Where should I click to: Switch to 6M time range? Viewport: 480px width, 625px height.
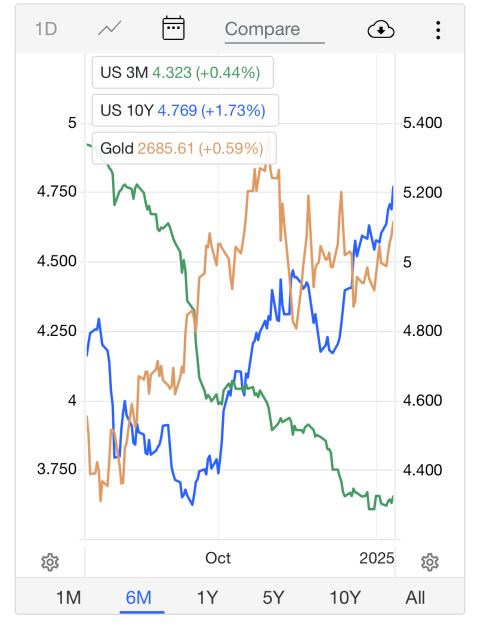coord(138,597)
